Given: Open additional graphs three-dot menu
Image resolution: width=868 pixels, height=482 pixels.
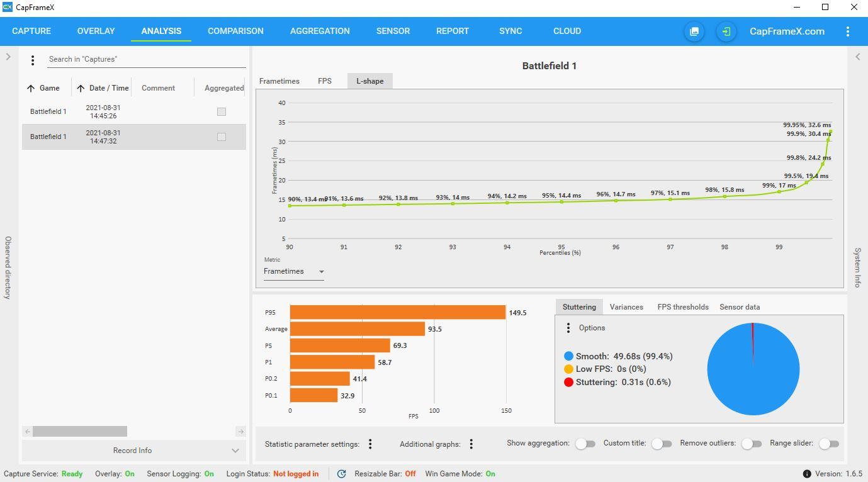Looking at the screenshot, I should (x=471, y=444).
